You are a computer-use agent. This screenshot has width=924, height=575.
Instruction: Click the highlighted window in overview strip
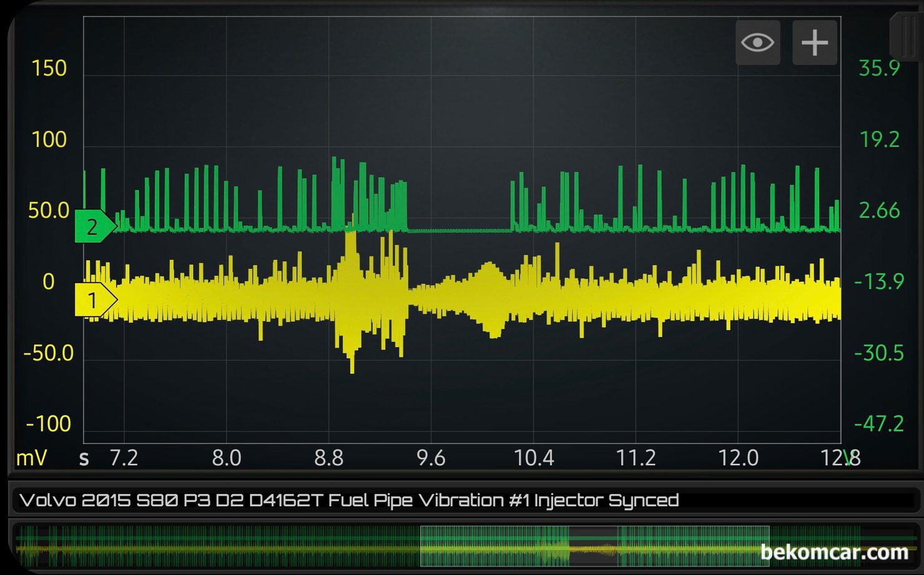(594, 546)
